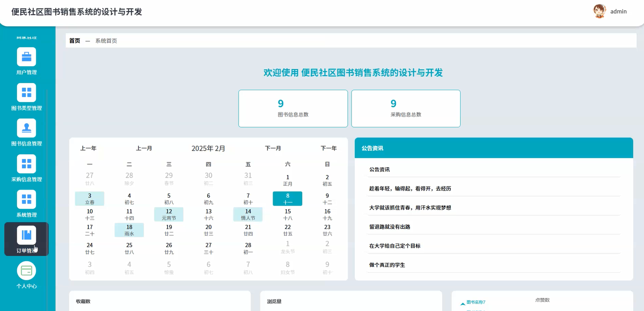Select the 用户管理 briefcase icon in sidebar
The height and width of the screenshot is (311, 644).
(26, 56)
